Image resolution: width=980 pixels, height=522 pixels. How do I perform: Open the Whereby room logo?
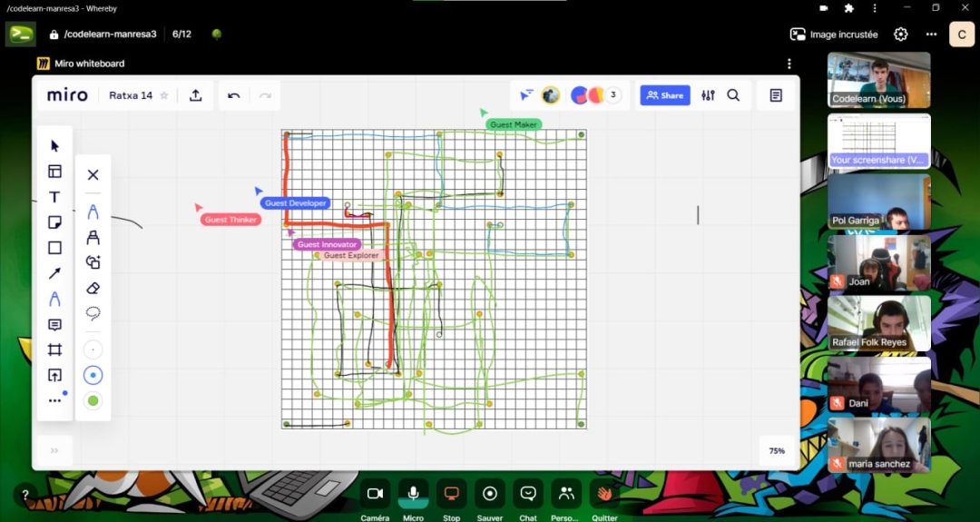click(21, 34)
